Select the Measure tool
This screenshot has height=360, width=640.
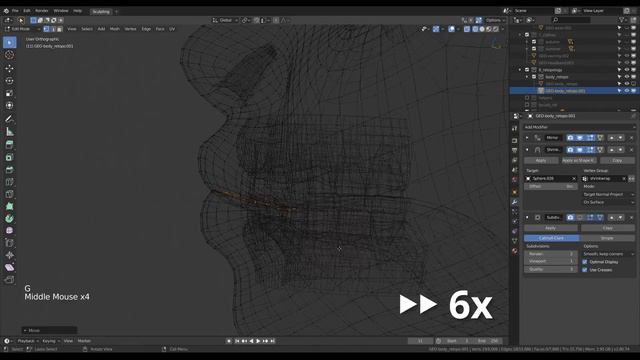(x=9, y=131)
